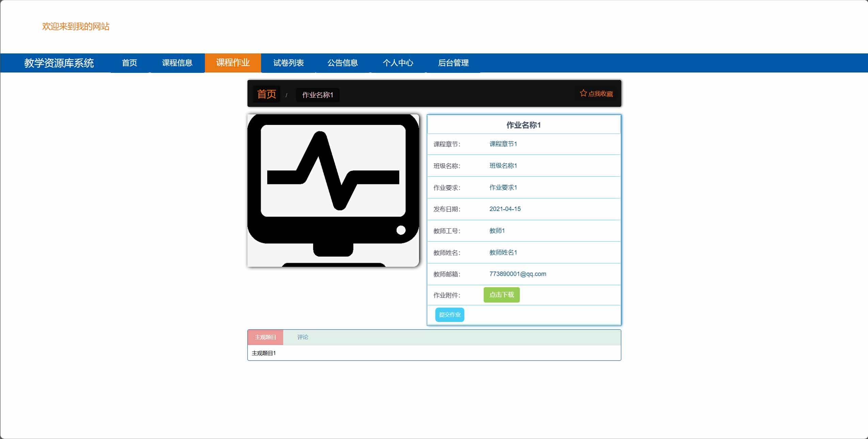This screenshot has width=868, height=439.
Task: Click the 作业名称1 card heading
Action: pyautogui.click(x=524, y=125)
